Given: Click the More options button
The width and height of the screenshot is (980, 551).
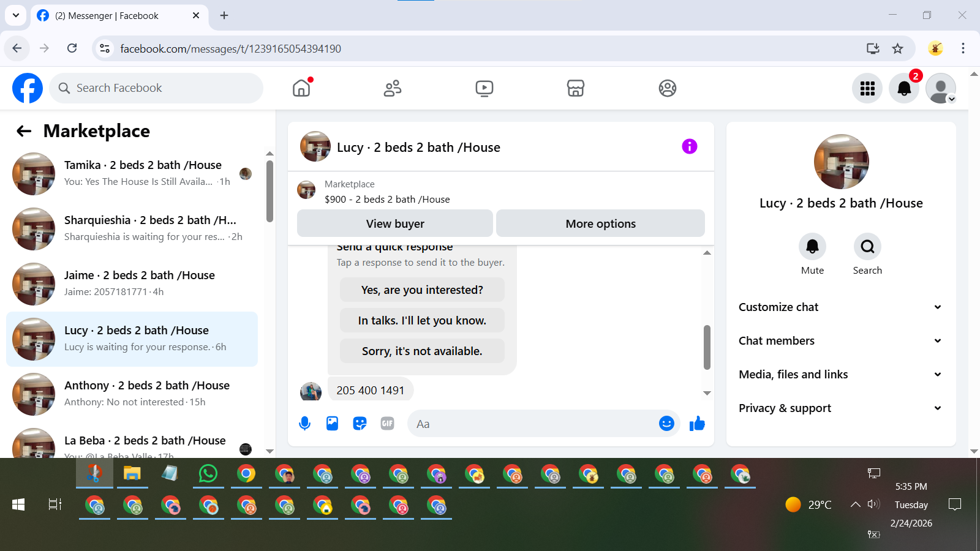Looking at the screenshot, I should pos(600,223).
